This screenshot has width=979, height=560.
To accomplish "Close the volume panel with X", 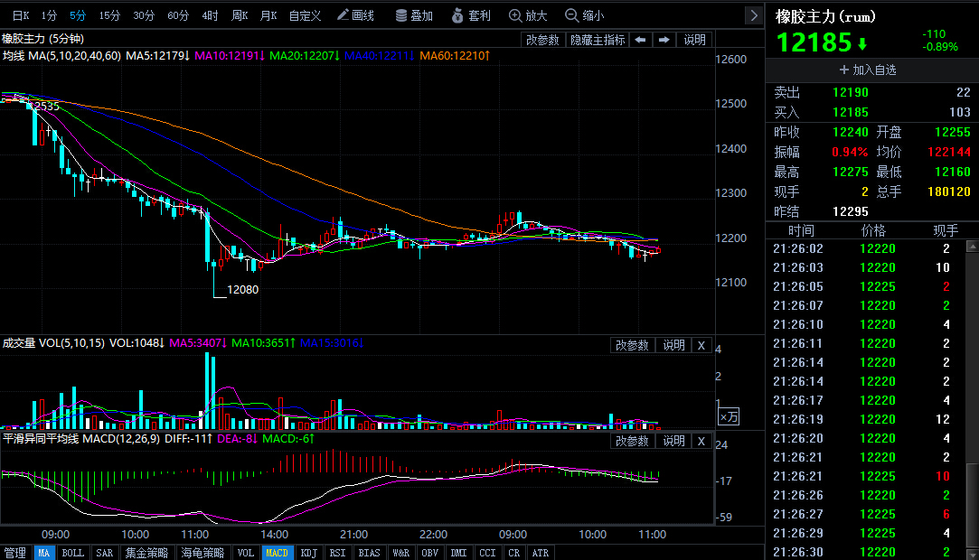I will point(701,345).
